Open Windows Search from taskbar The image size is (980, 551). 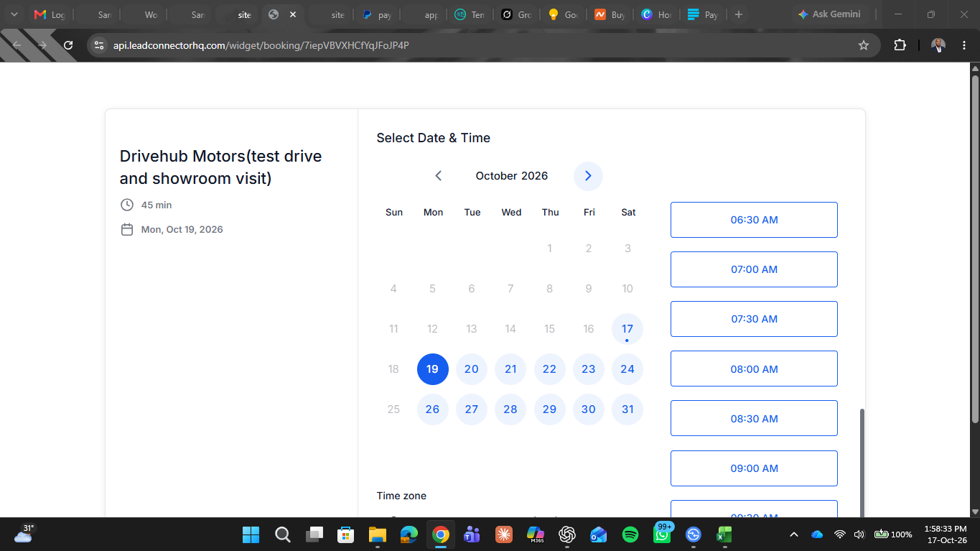tap(283, 534)
